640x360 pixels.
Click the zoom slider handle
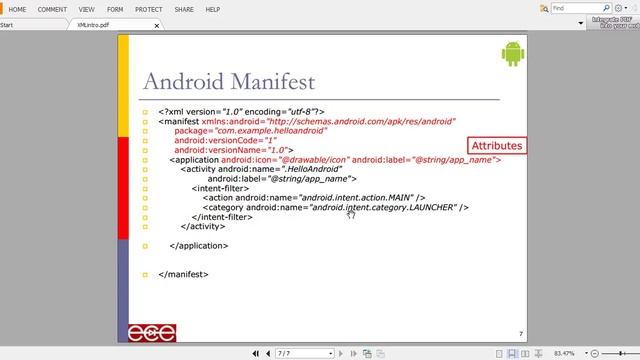coord(620,353)
